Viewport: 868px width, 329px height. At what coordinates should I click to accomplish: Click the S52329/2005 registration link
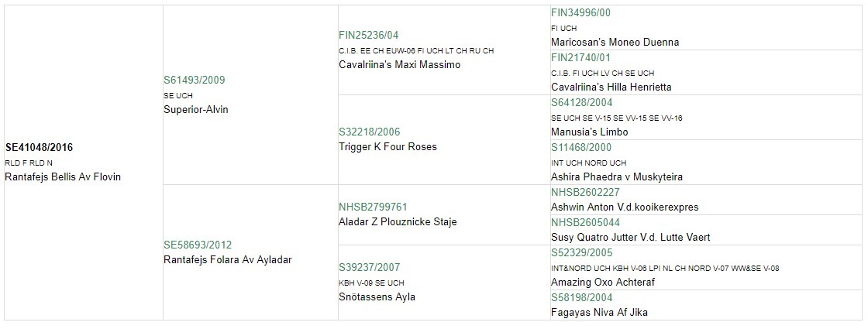coord(582,252)
